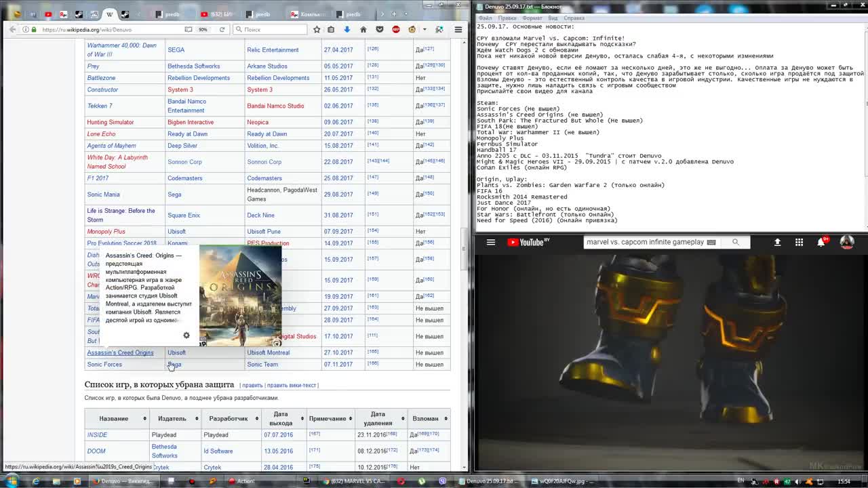Open the DOOM game link
Viewport: 868px width, 488px height.
[96, 451]
